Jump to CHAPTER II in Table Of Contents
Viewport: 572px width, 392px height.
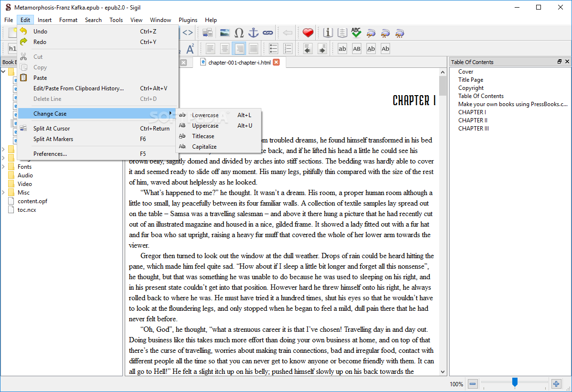473,120
